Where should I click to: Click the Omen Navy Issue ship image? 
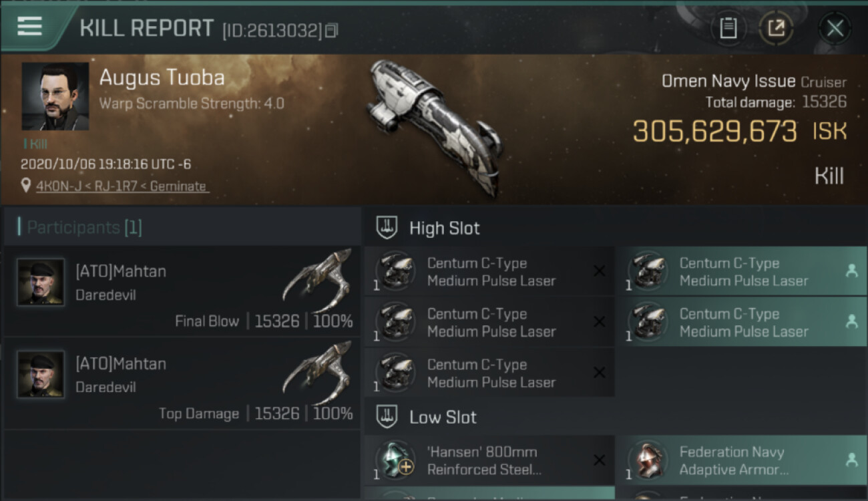[435, 128]
